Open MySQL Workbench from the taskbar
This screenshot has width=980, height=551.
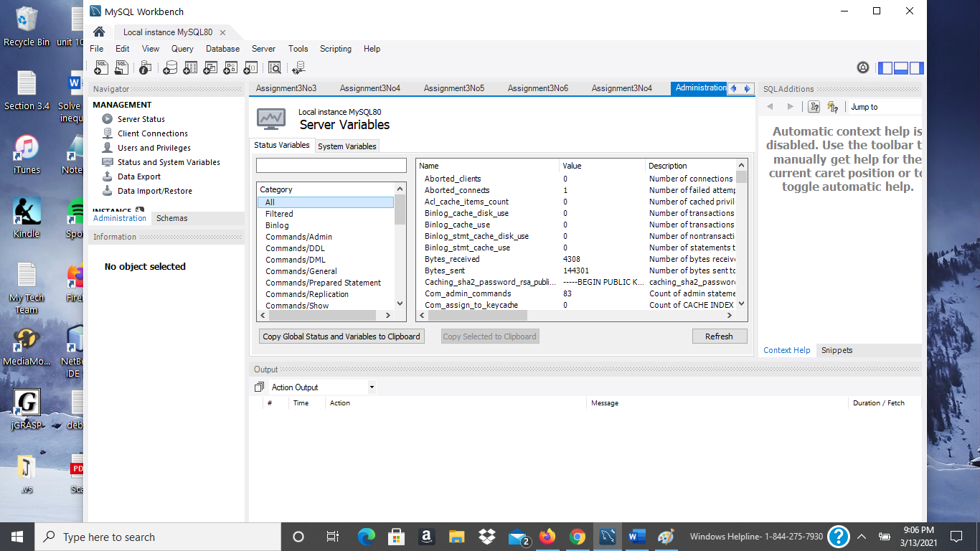607,536
